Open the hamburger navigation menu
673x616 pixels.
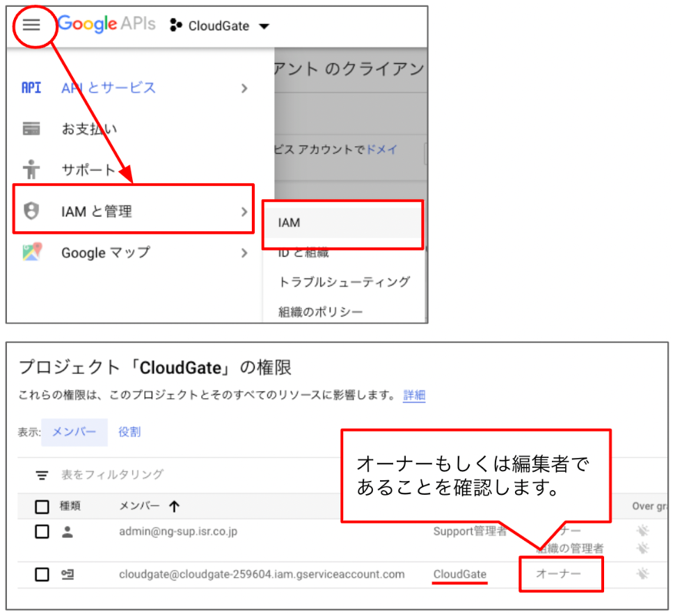31,24
